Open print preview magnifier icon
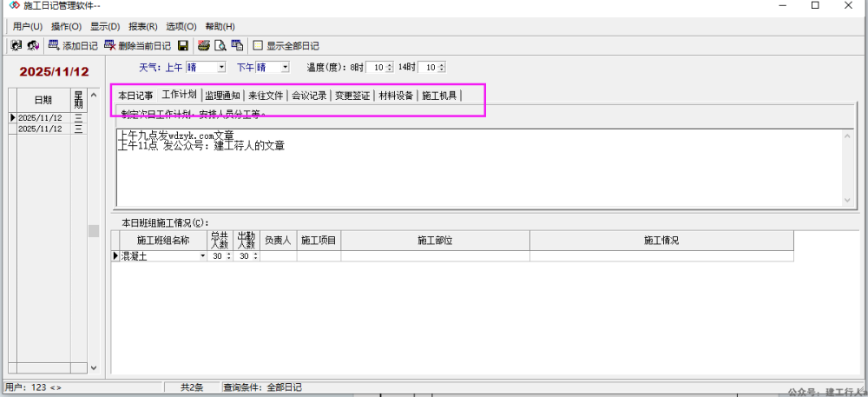The height and width of the screenshot is (397, 868). (x=220, y=45)
